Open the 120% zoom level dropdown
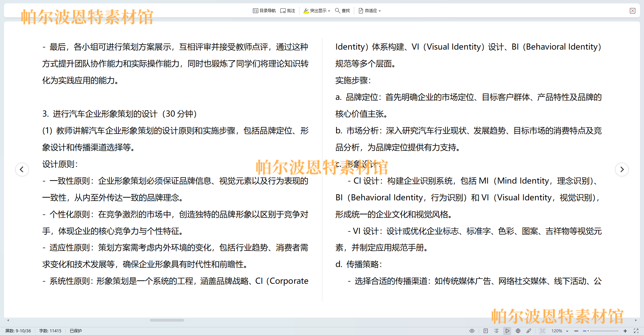The height and width of the screenshot is (335, 644). coord(560,331)
